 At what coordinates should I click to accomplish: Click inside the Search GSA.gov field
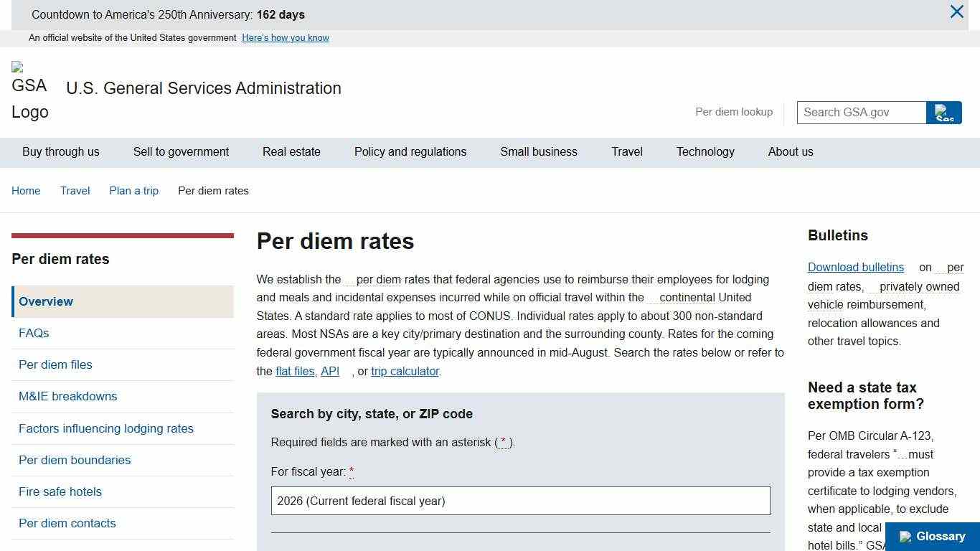point(861,112)
